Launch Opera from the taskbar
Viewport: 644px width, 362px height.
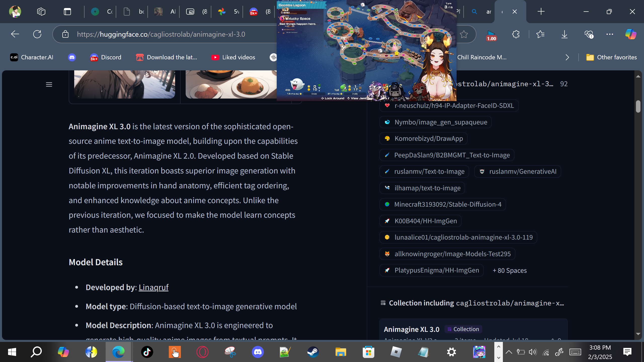click(x=203, y=352)
